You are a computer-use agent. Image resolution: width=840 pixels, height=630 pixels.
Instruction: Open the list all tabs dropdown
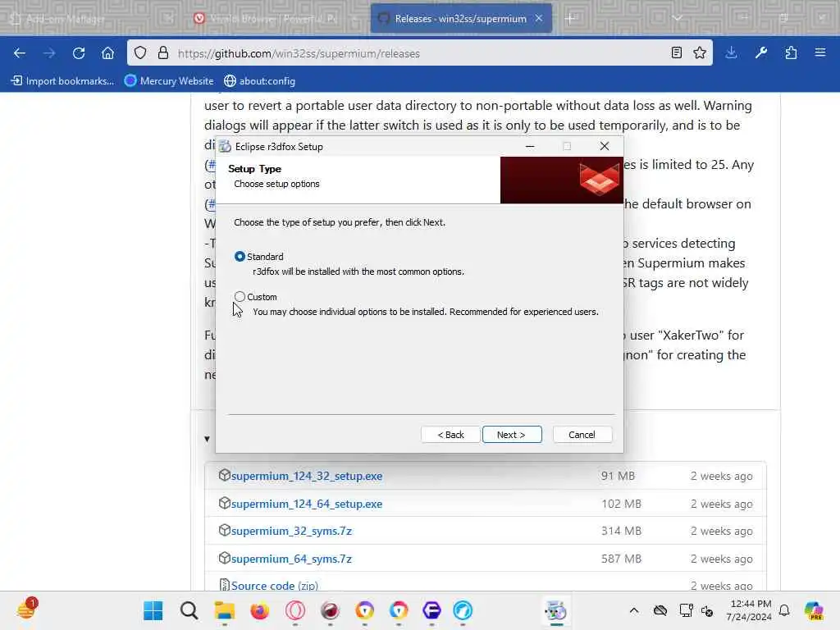coord(677,18)
